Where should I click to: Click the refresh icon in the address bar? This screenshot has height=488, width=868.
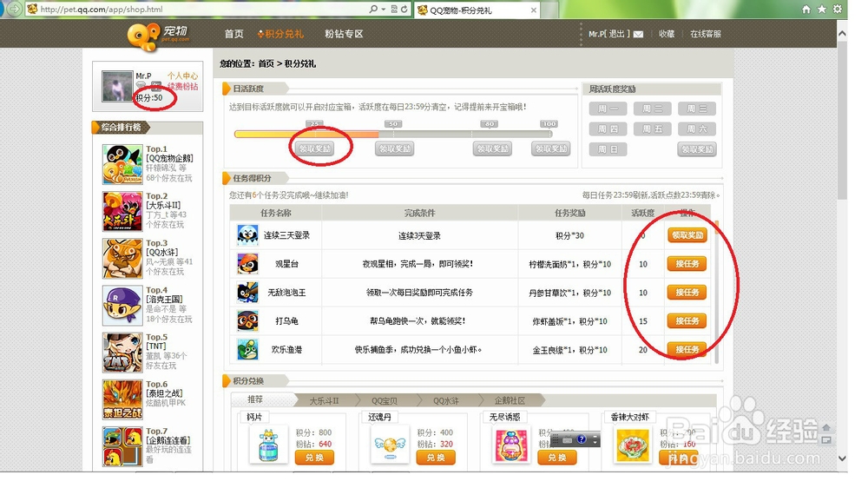tap(404, 9)
